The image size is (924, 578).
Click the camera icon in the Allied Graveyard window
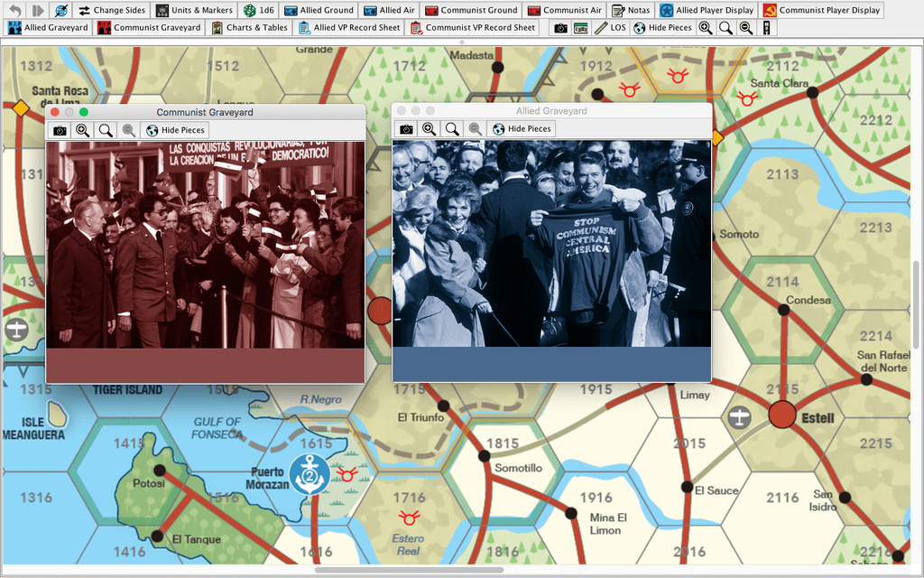pyautogui.click(x=406, y=129)
